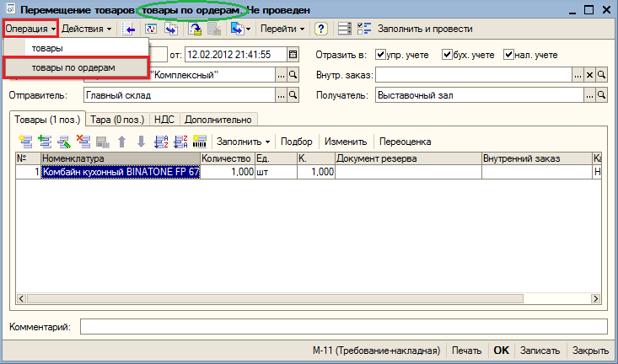This screenshot has width=618, height=364.
Task: Clear the Внутр. заказ field
Action: pyautogui.click(x=589, y=74)
